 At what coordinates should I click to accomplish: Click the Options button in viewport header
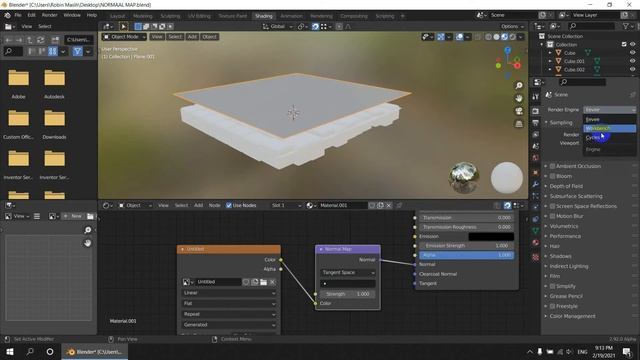tap(512, 27)
